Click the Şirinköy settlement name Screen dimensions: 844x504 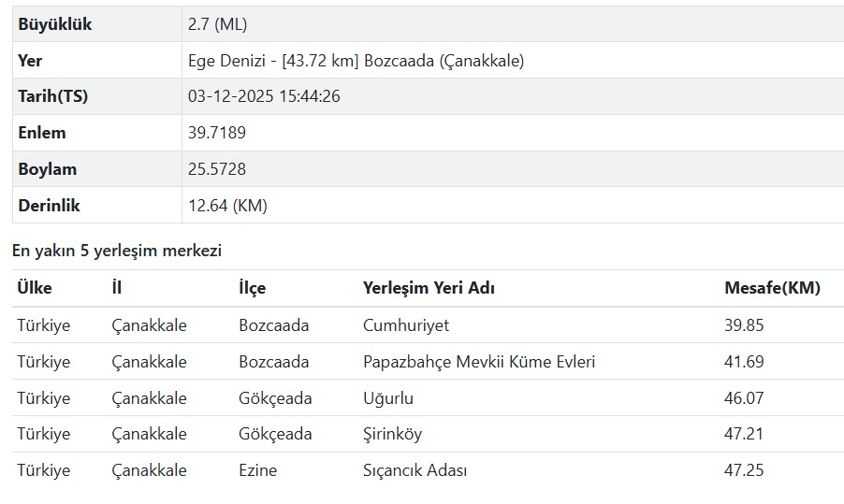tap(393, 434)
